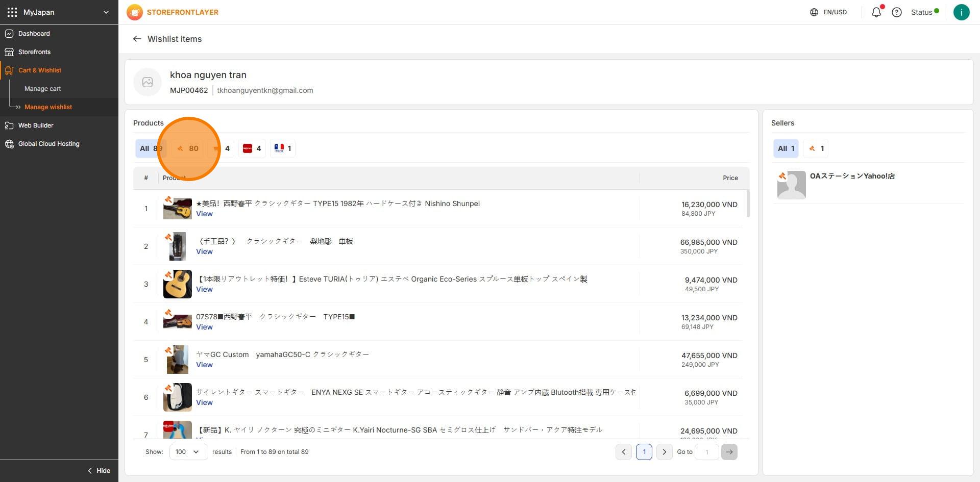
Task: Focus the Go to page input
Action: (707, 452)
